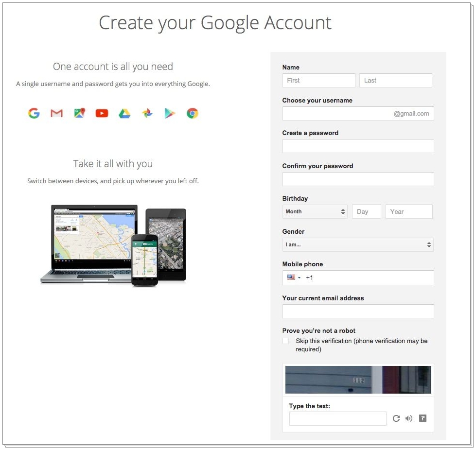Click the Google Play store icon
Viewport: 476px width, 450px height.
(x=170, y=114)
